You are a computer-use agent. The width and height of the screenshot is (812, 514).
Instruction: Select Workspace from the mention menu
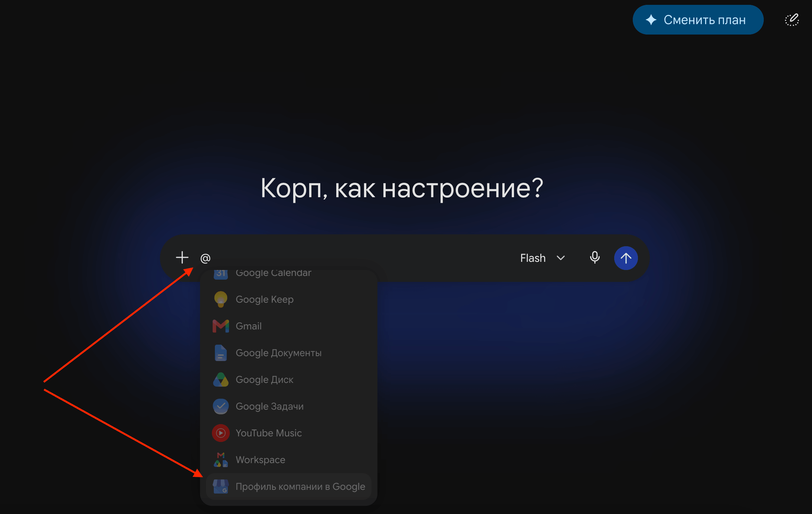(289, 460)
